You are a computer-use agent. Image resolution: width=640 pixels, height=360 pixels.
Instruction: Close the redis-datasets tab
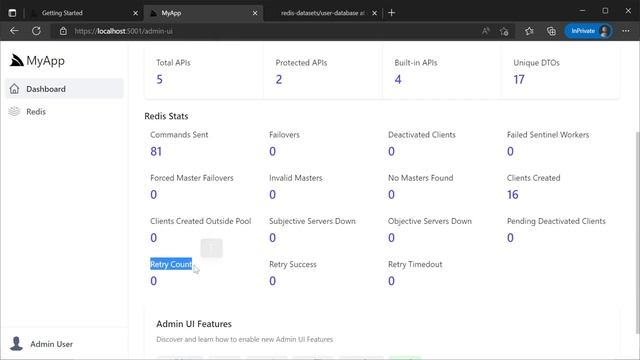(374, 13)
